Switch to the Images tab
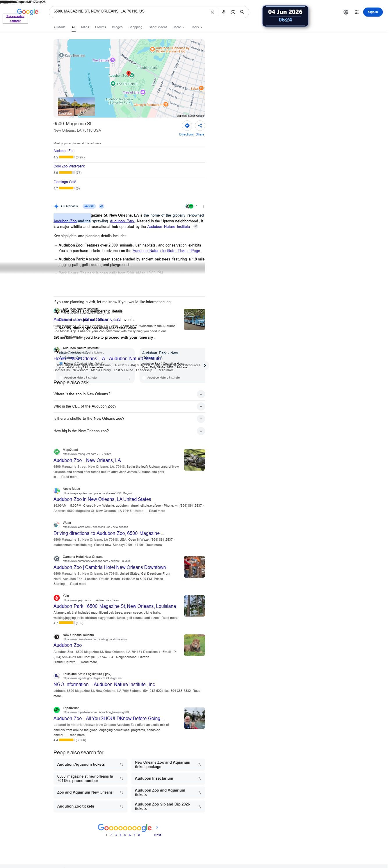392x868 pixels. pos(119,28)
